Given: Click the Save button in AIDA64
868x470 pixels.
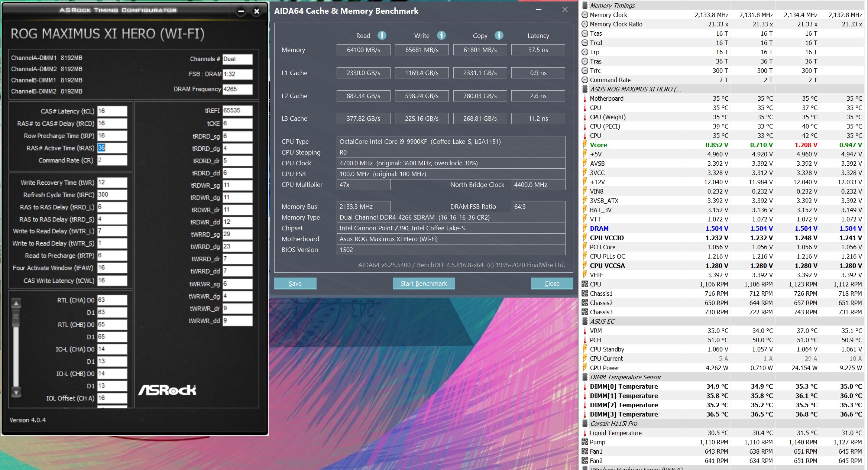Looking at the screenshot, I should (x=295, y=283).
